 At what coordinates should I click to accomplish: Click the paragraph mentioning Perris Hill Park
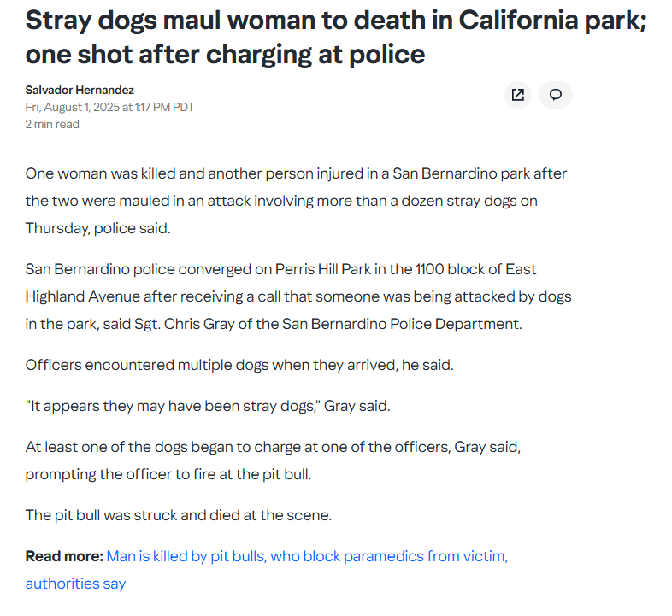click(298, 296)
